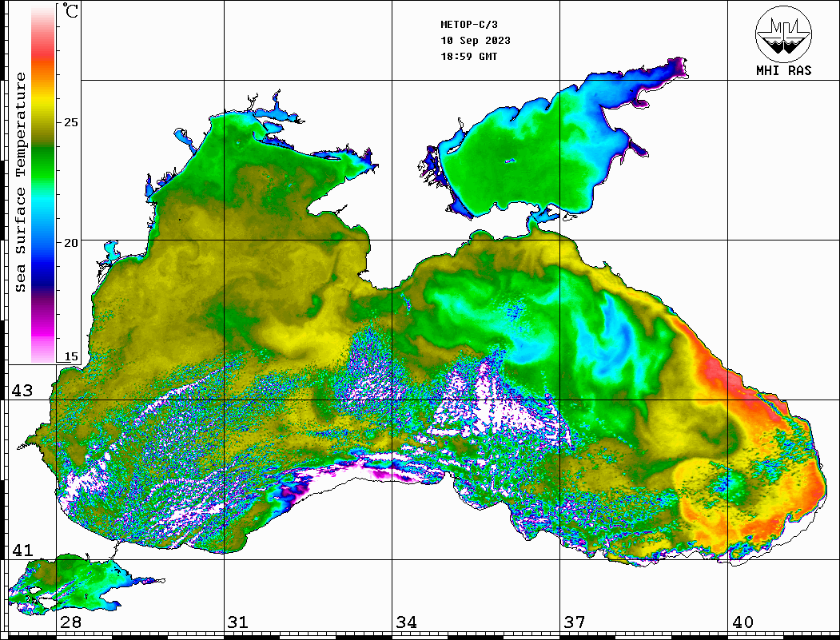Screen dimensions: 840x640
Task: Click the longitude label 28
Action: pyautogui.click(x=70, y=622)
